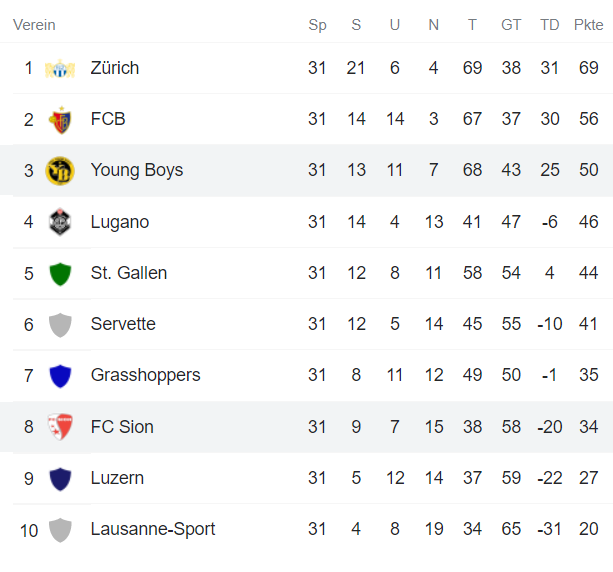Click the red FC Sion crest
Viewport: 613px width, 572px height.
click(60, 427)
